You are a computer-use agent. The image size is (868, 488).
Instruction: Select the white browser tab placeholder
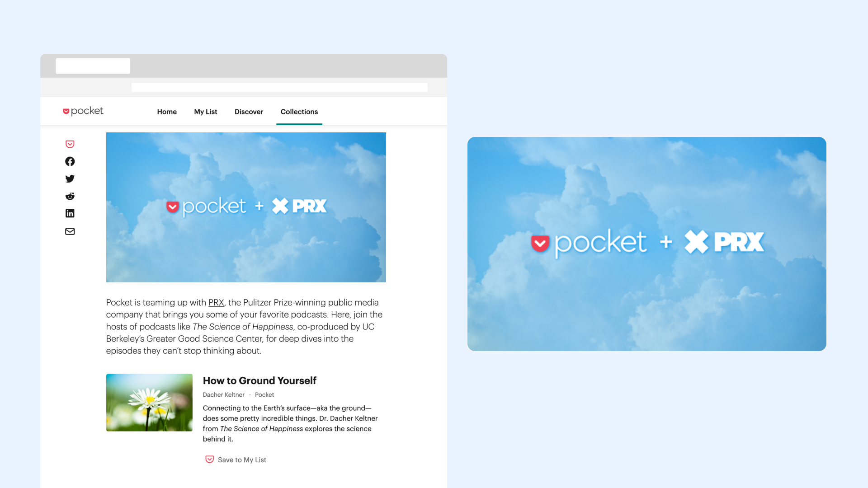93,66
